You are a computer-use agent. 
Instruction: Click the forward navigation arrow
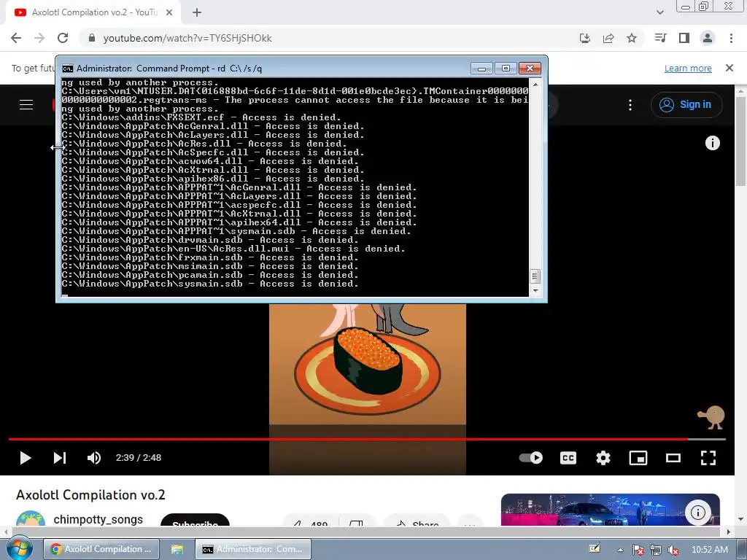coord(39,38)
